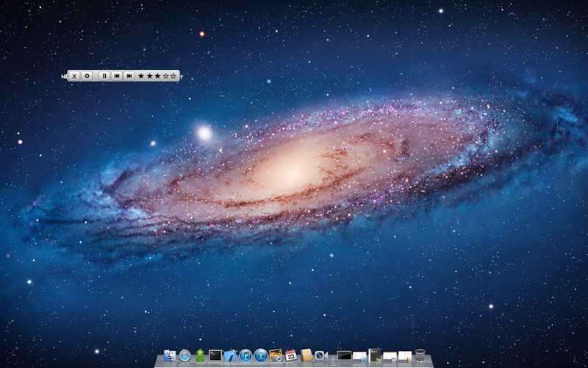This screenshot has width=588, height=368.
Task: Launch Safari from the Dock
Action: point(185,355)
